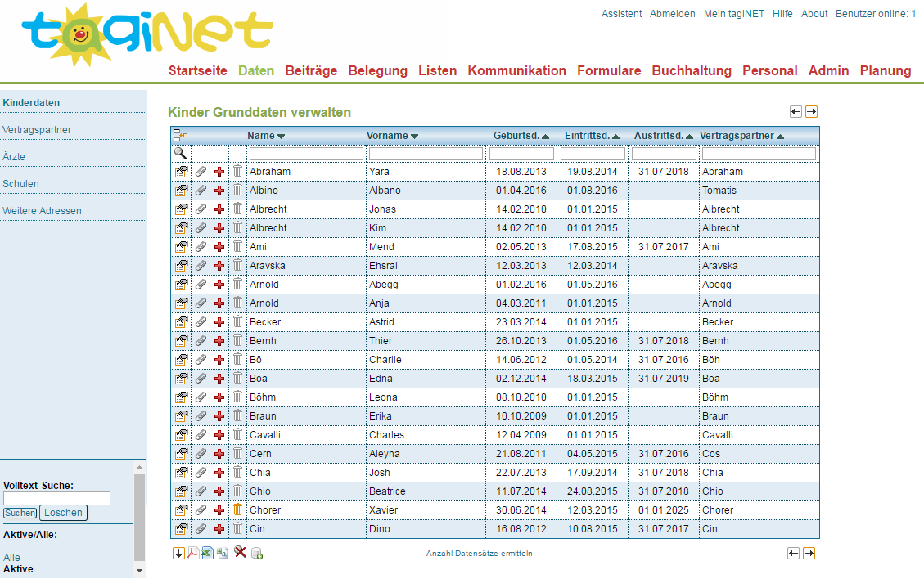
Task: Open the Kommunikation menu
Action: 516,70
